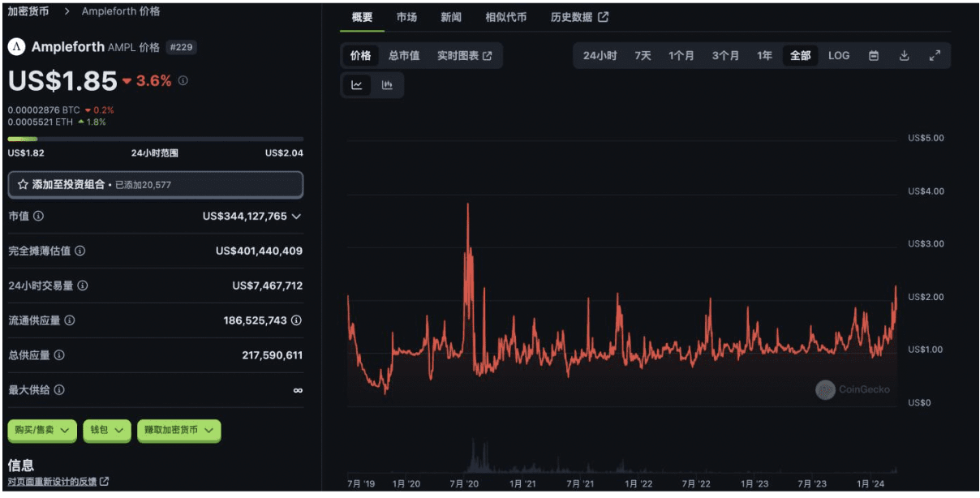The image size is (980, 498).
Task: Click the US$1.82 range low text
Action: 26,153
